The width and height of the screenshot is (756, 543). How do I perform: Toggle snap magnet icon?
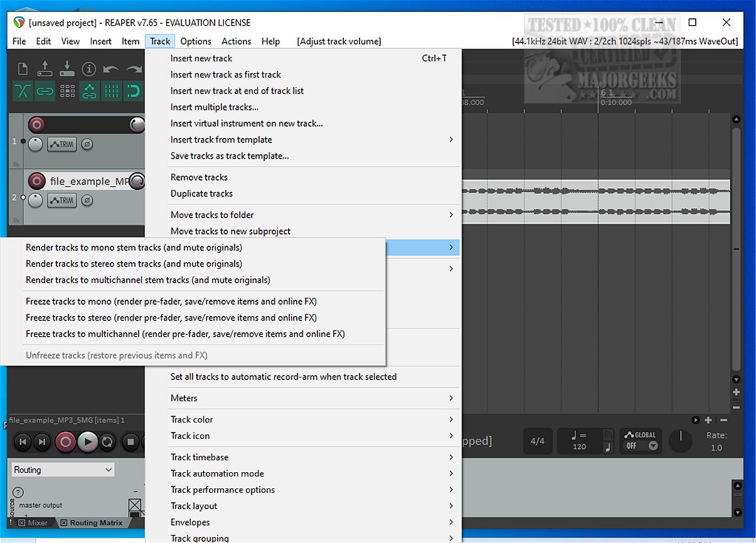(134, 91)
